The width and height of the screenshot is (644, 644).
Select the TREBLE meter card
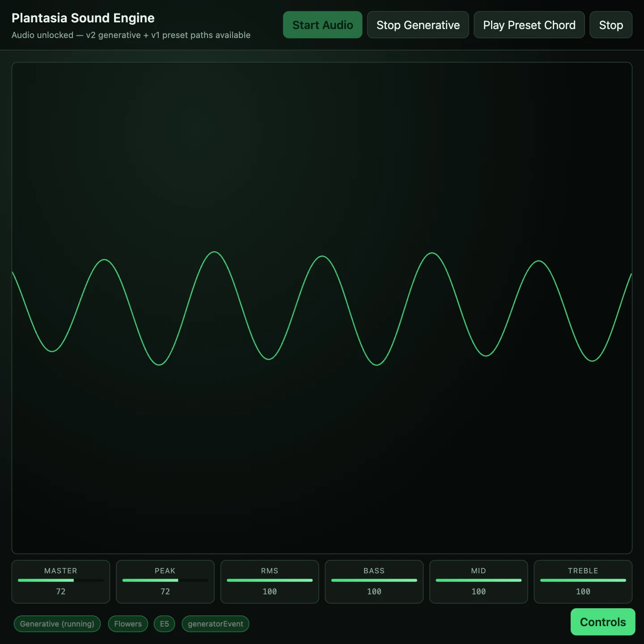pos(583,582)
